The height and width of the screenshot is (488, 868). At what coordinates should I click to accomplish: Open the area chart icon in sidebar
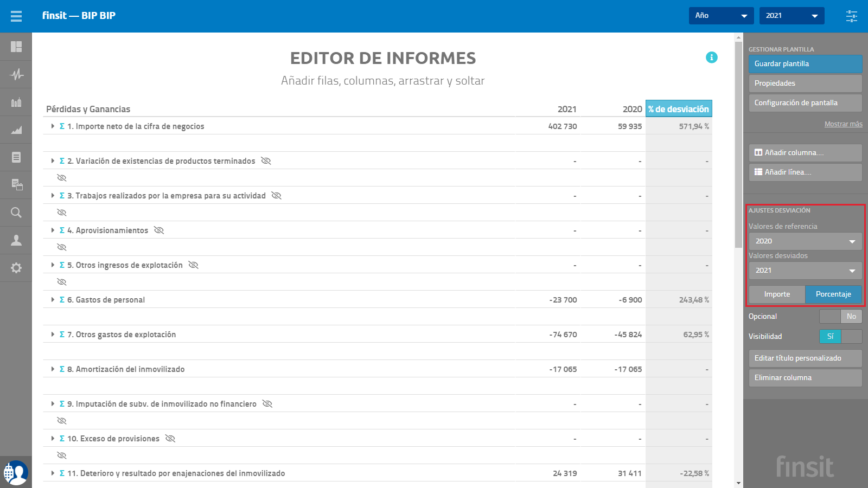coord(16,130)
